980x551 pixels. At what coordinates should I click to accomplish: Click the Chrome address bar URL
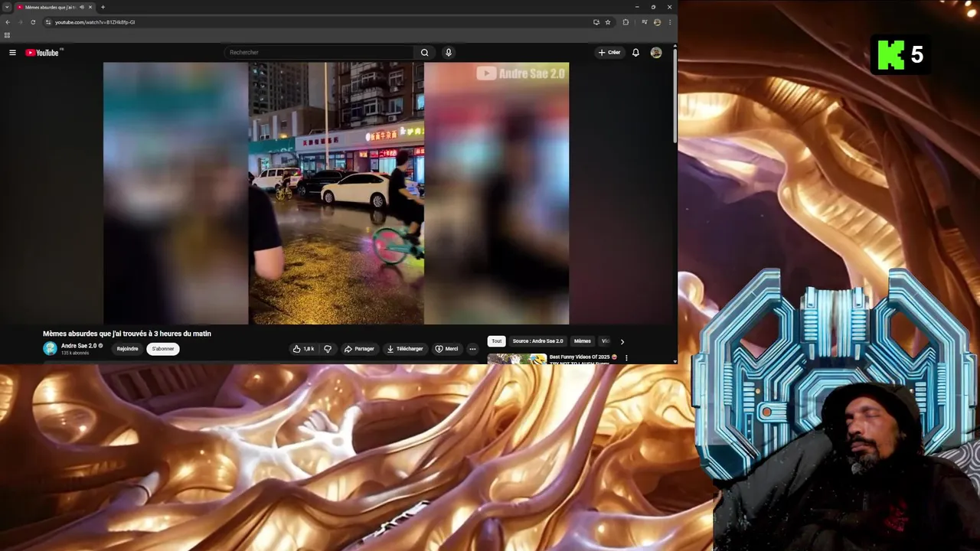pos(95,22)
